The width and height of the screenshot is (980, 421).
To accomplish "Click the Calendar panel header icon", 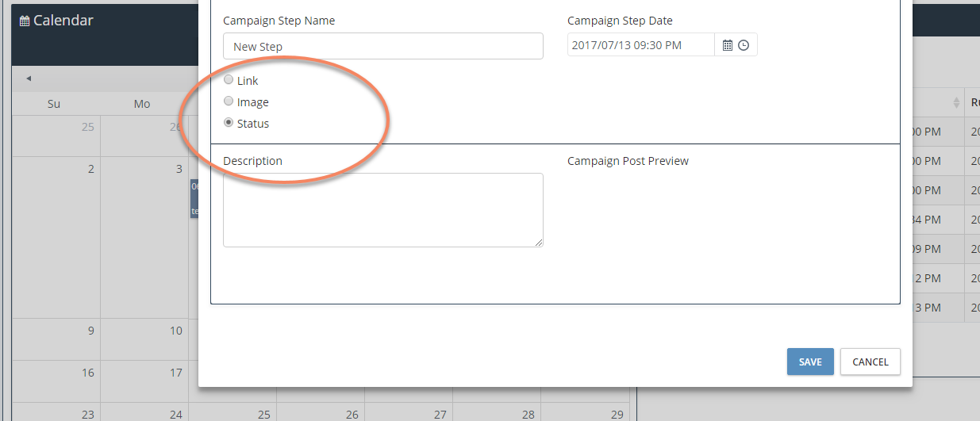I will (25, 21).
